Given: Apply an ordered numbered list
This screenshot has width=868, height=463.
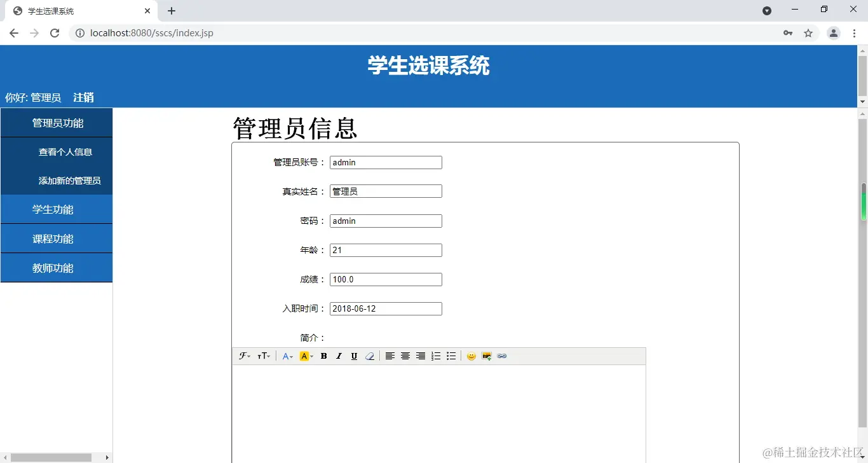Looking at the screenshot, I should click(436, 356).
